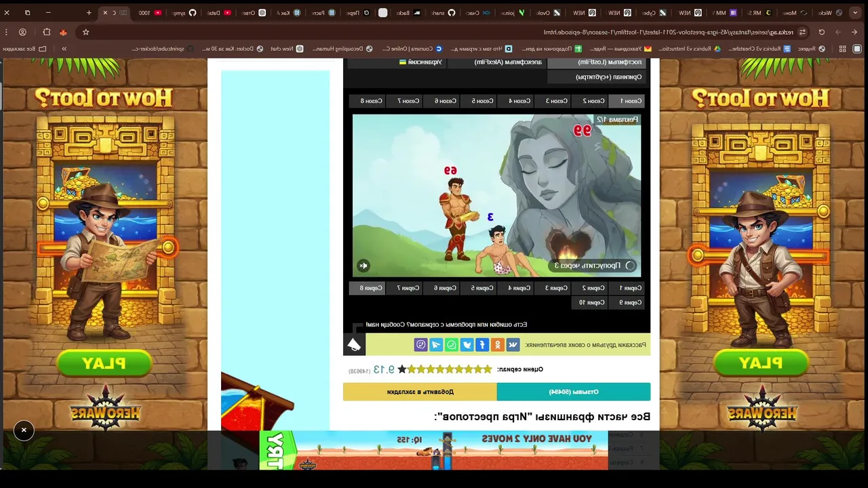Click the green PLAY button on Hero Wars ad with map

pyautogui.click(x=104, y=363)
